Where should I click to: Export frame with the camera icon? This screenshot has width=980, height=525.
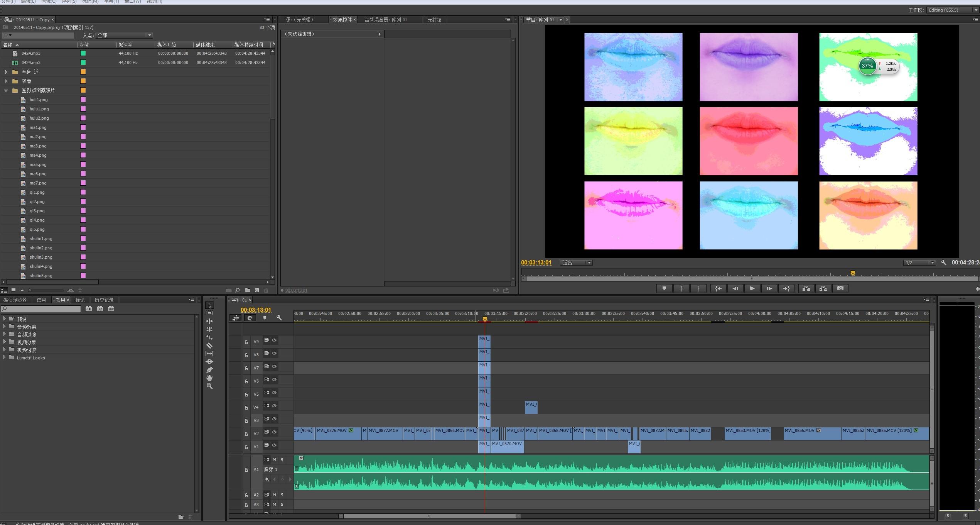point(840,288)
